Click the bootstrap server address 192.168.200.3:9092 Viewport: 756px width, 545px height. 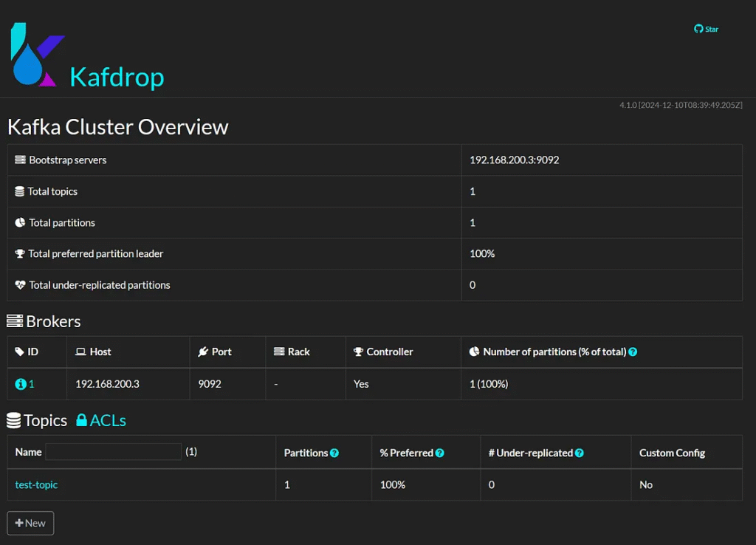[515, 160]
